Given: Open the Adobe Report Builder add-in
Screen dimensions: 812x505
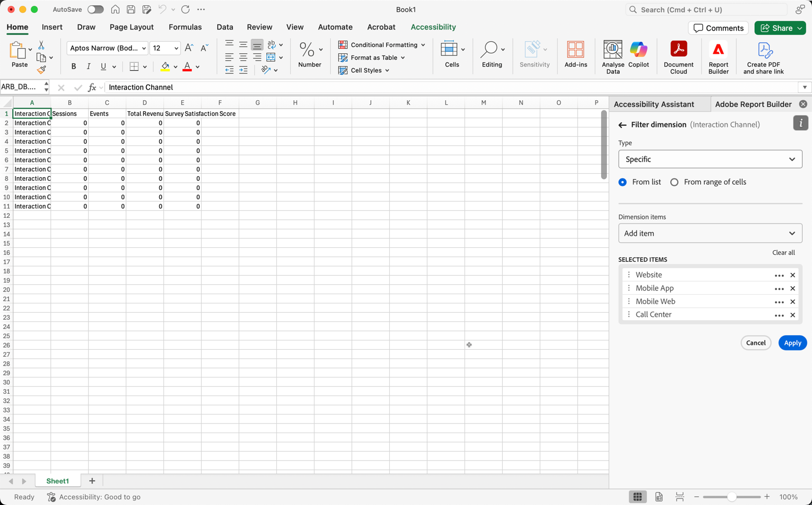Looking at the screenshot, I should (718, 57).
